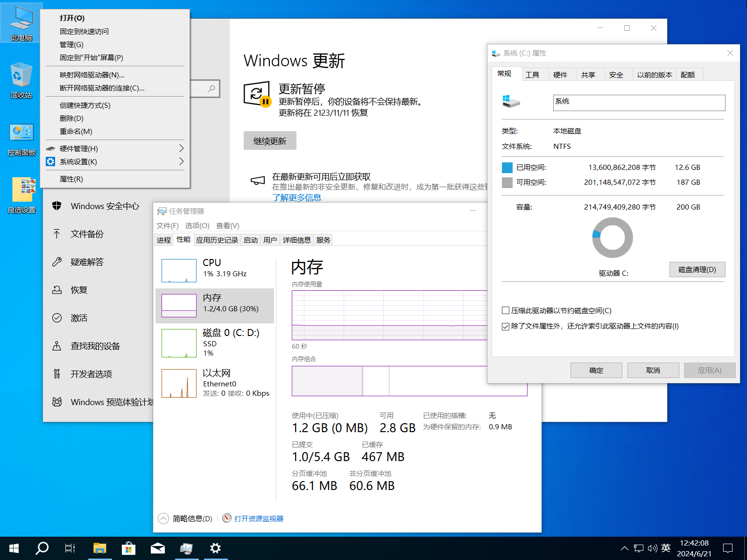This screenshot has width=747, height=560.
Task: Click the Windows 预览体验计划 cat icon
Action: (57, 402)
